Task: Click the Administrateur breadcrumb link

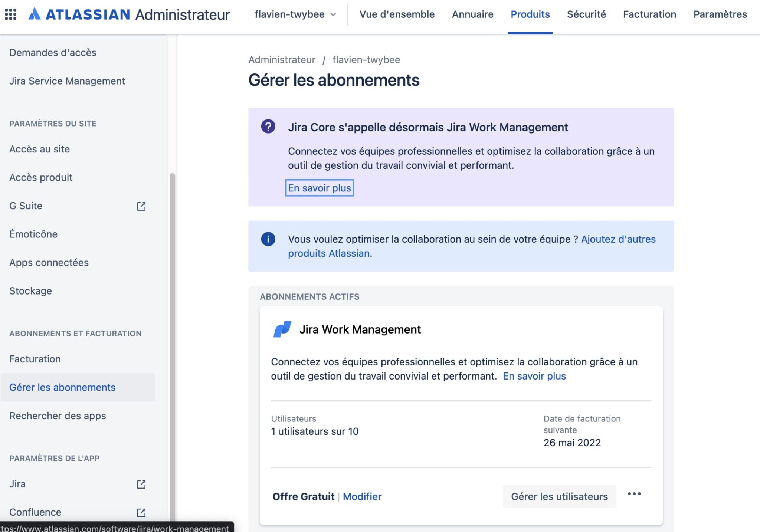Action: [x=282, y=60]
